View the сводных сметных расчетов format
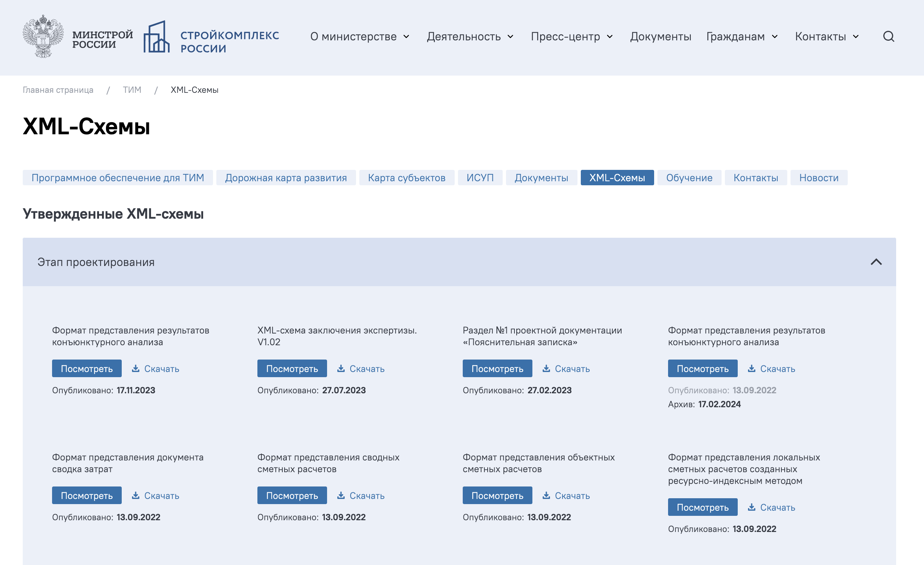Screen dimensions: 924x565 [292, 495]
